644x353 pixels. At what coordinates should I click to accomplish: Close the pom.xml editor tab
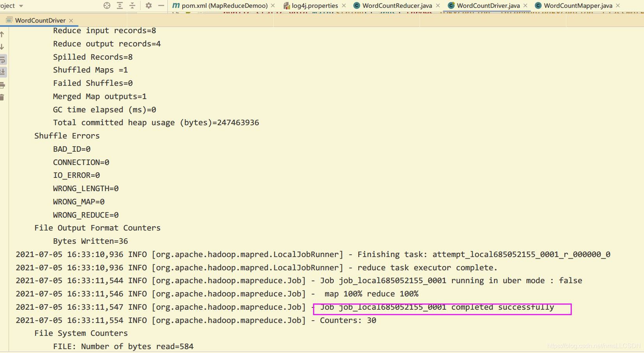(273, 5)
